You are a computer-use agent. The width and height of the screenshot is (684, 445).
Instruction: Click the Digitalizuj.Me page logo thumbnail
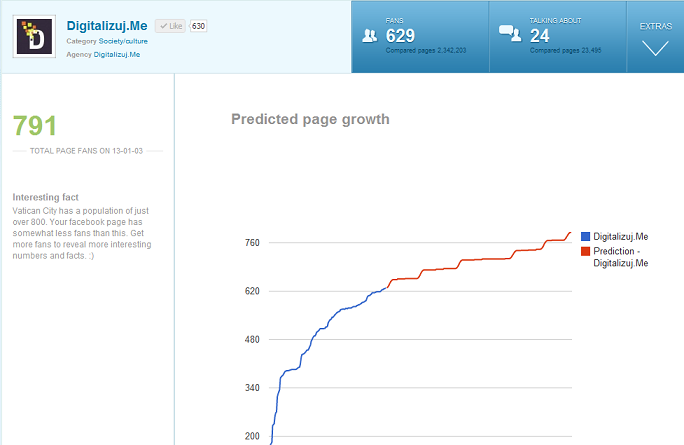(x=34, y=37)
